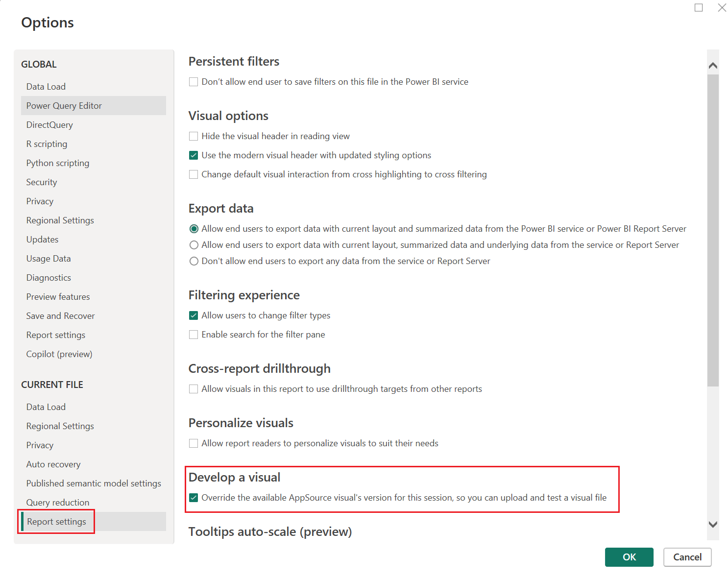Viewport: 728px width, 579px height.
Task: Uncheck the AppSource visual version override
Action: (194, 498)
